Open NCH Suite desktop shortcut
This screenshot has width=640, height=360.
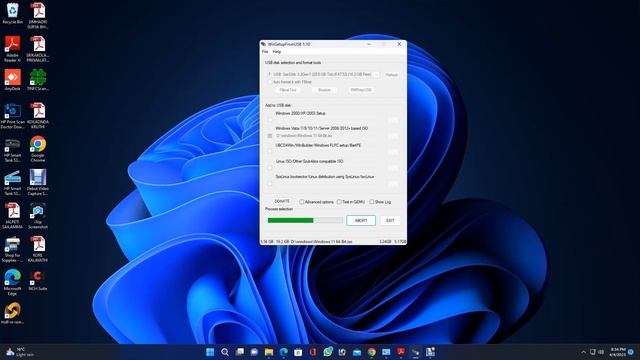38,280
